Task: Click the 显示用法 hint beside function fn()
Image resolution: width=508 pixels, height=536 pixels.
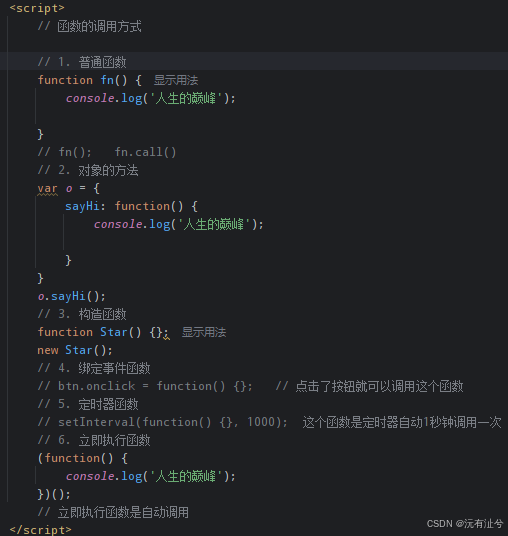Action: (x=176, y=80)
